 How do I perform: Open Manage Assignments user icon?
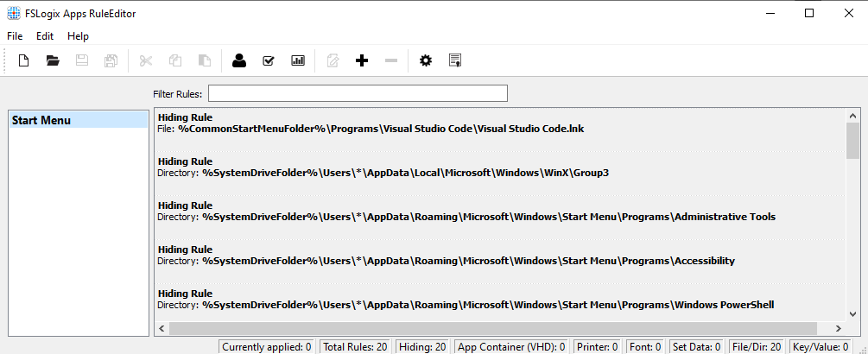pos(239,60)
